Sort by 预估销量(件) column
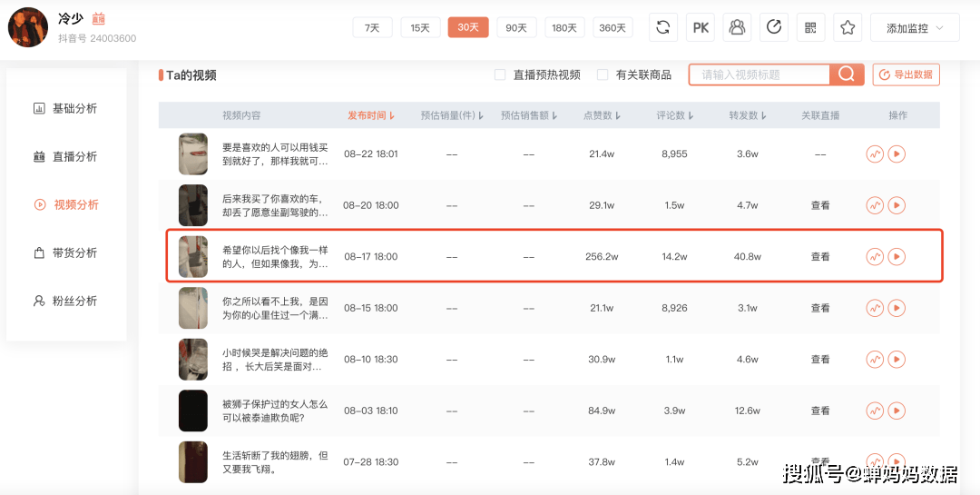The width and height of the screenshot is (980, 495). click(453, 115)
